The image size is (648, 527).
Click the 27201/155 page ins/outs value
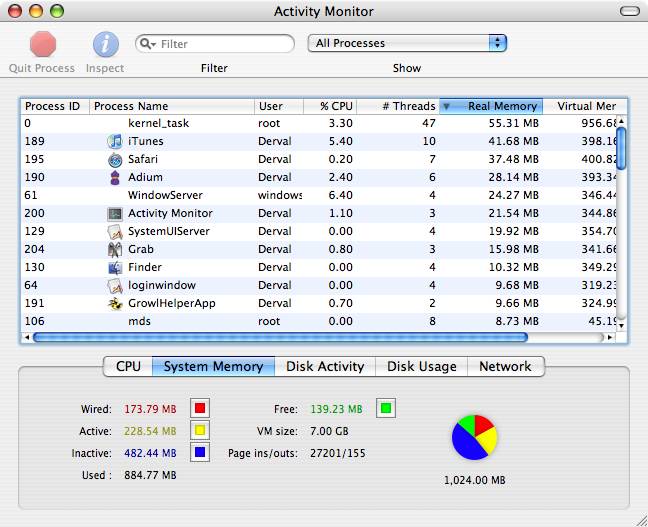[338, 453]
